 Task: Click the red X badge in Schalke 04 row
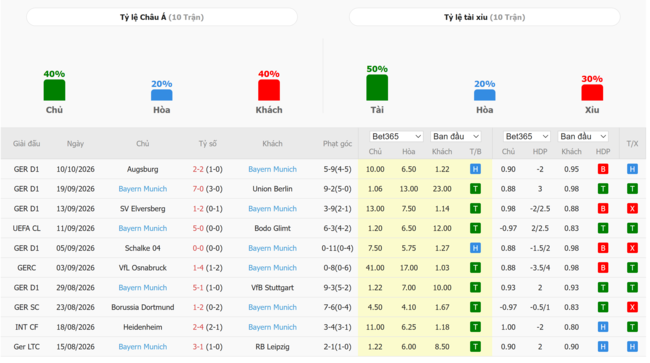[x=632, y=248]
